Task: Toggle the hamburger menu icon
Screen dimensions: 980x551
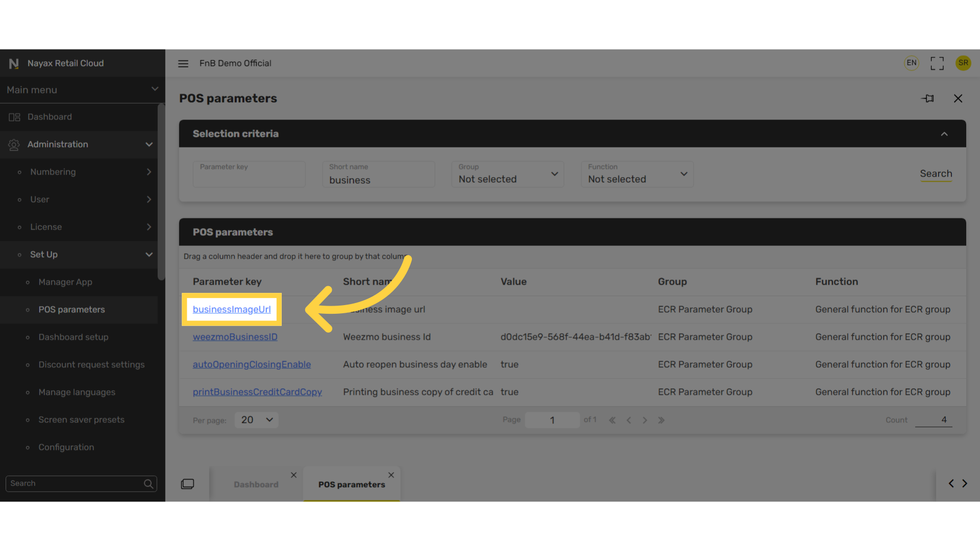Action: (x=183, y=63)
